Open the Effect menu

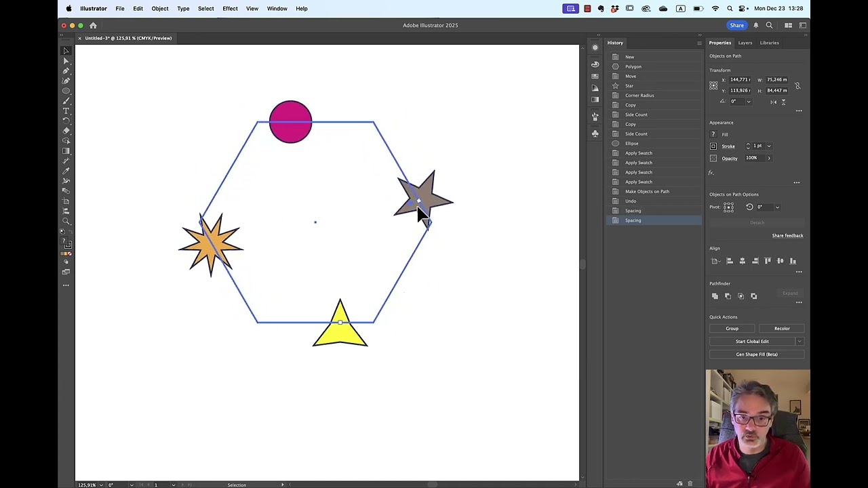(230, 9)
